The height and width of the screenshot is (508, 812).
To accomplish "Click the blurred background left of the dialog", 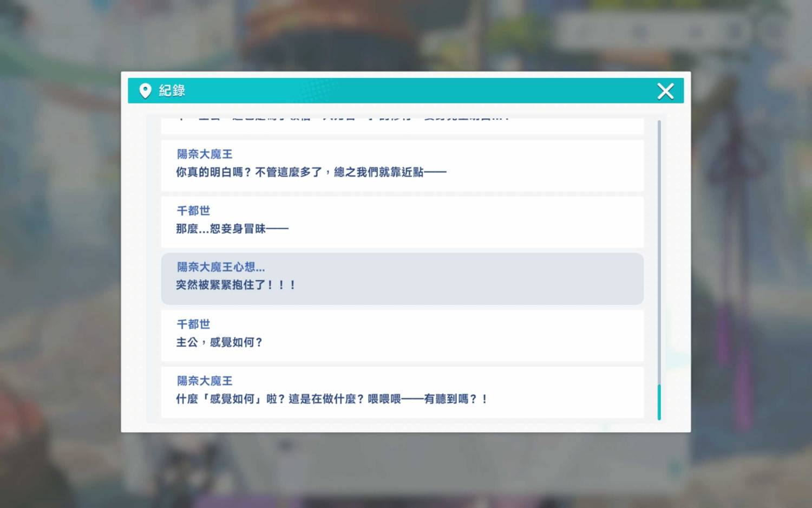I will (x=60, y=255).
